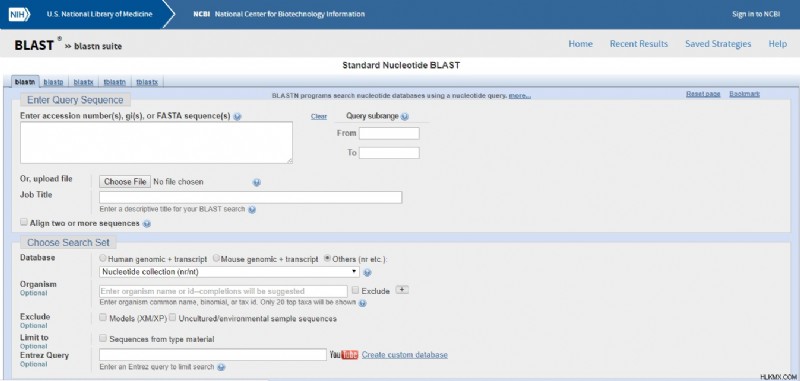The height and width of the screenshot is (381, 800).
Task: Select Mouse genomic + transcript database
Action: (216, 258)
